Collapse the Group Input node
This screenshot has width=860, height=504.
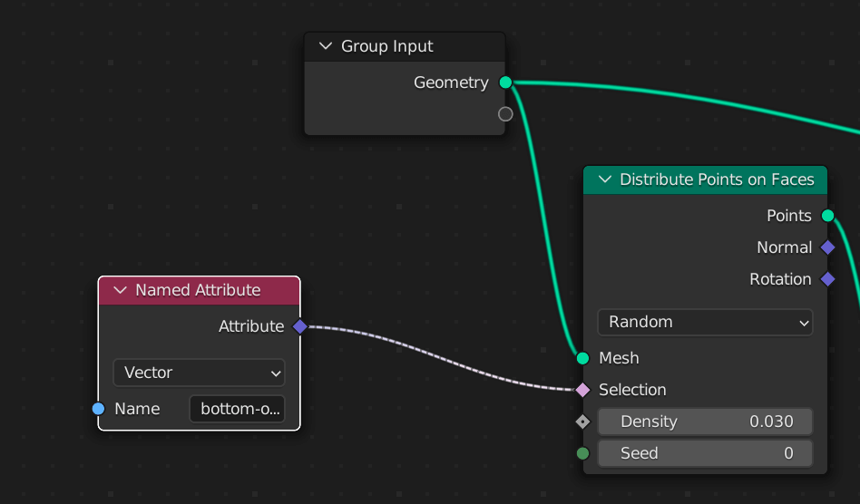coord(326,46)
